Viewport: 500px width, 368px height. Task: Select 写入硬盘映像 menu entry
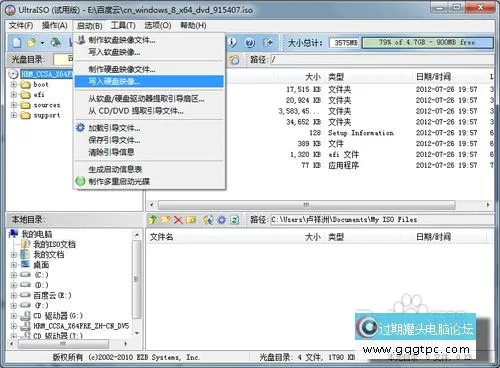point(149,81)
